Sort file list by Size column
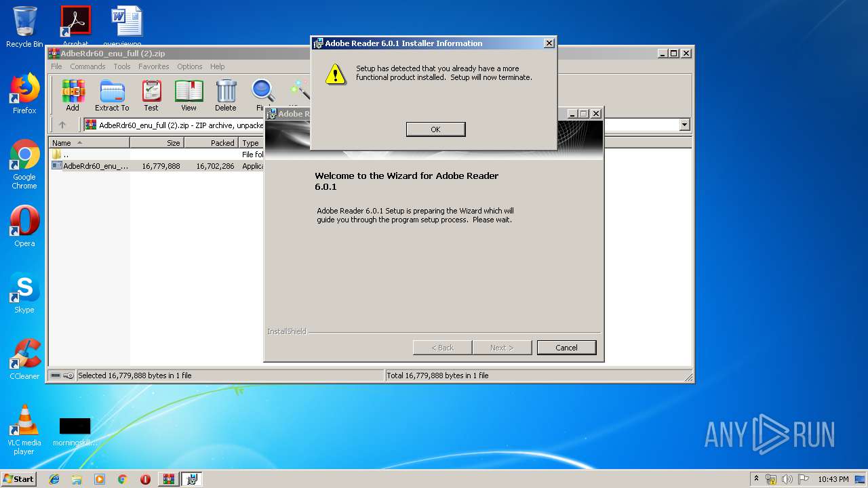Screen dimensions: 868x488 point(157,143)
